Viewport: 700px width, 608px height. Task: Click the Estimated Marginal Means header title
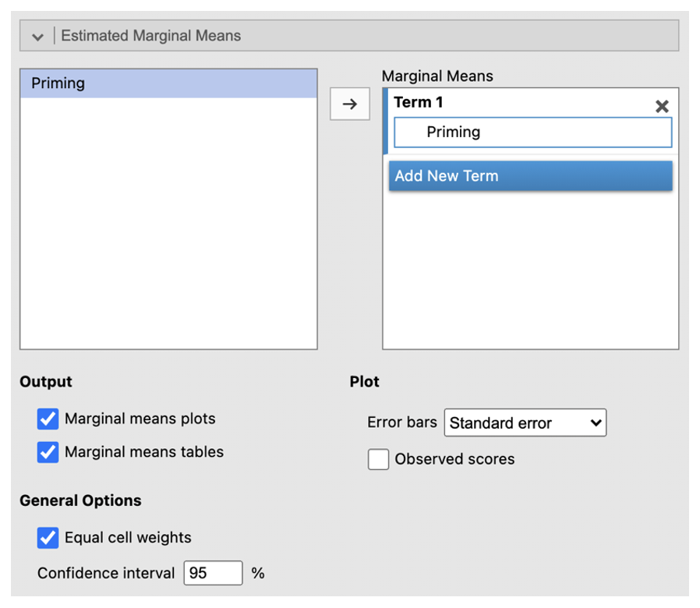click(x=150, y=36)
